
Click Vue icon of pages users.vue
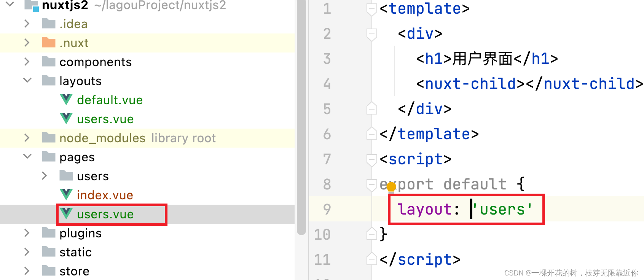click(66, 214)
